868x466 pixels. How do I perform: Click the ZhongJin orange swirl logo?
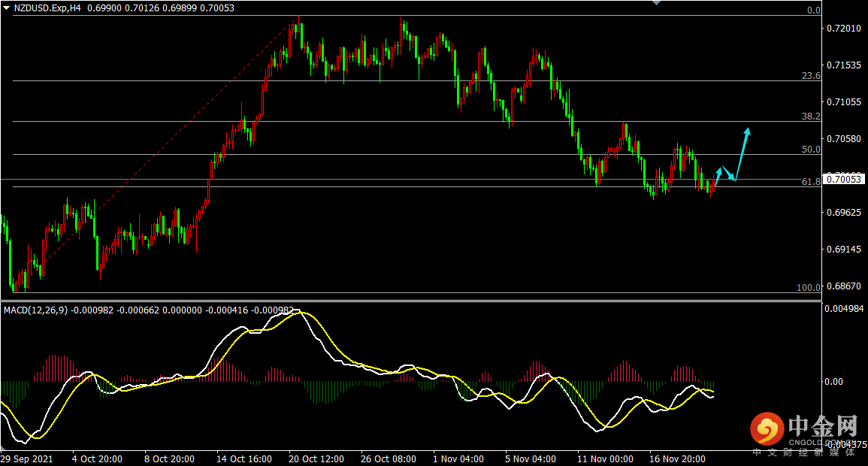click(x=766, y=429)
